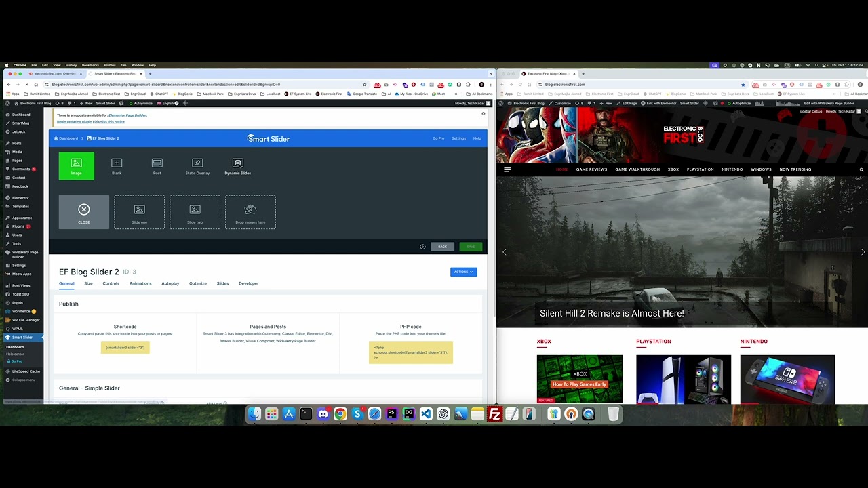The width and height of the screenshot is (868, 488).
Task: Open Comments in WordPress sidebar
Action: 22,169
